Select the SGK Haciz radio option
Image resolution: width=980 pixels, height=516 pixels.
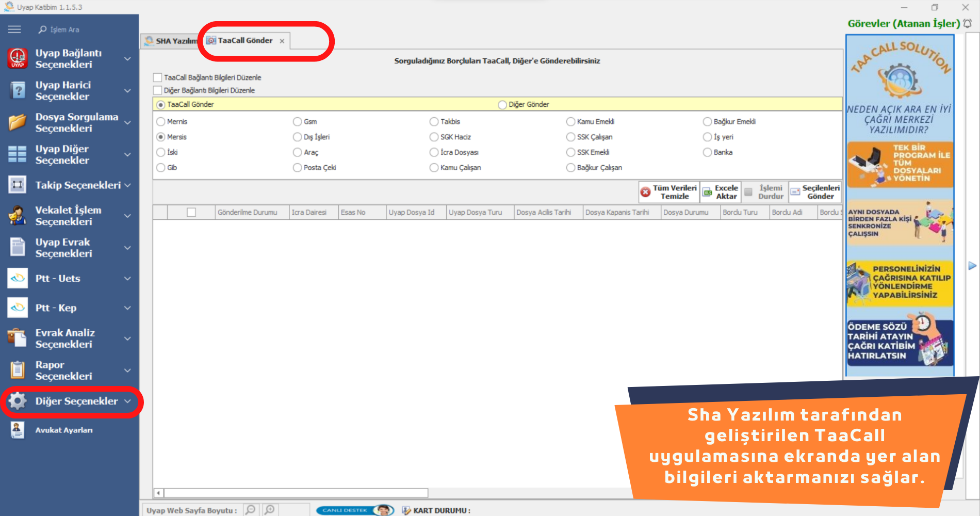[434, 137]
